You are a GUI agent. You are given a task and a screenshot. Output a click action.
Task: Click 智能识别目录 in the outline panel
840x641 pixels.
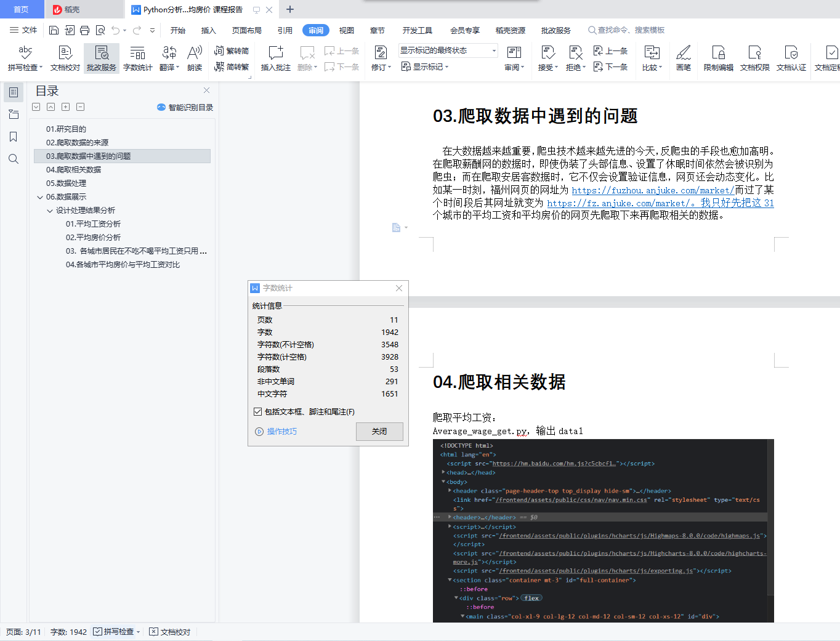[185, 107]
